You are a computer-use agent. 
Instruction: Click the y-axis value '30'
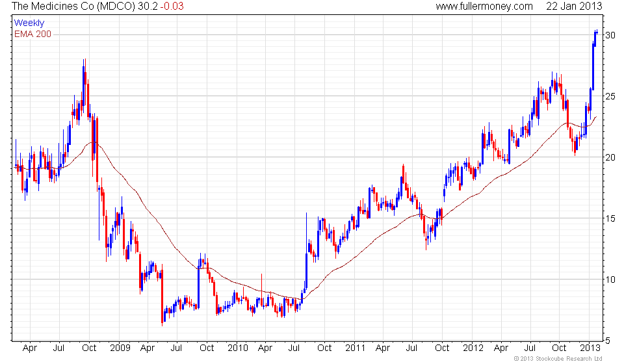(610, 35)
